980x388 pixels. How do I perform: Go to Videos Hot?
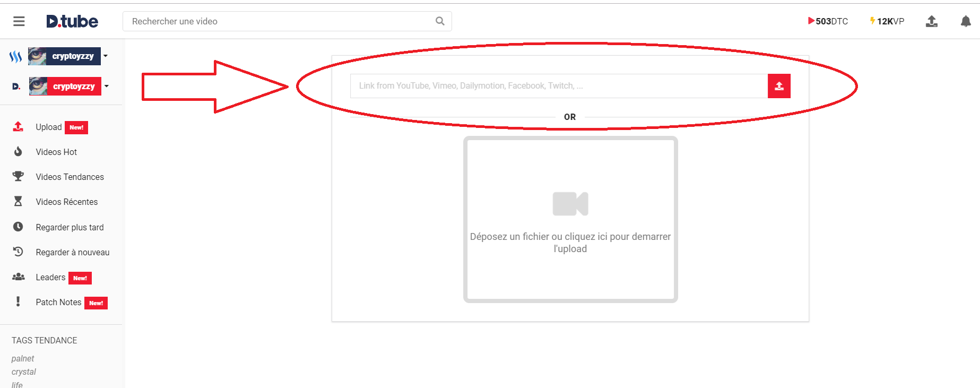click(x=56, y=152)
